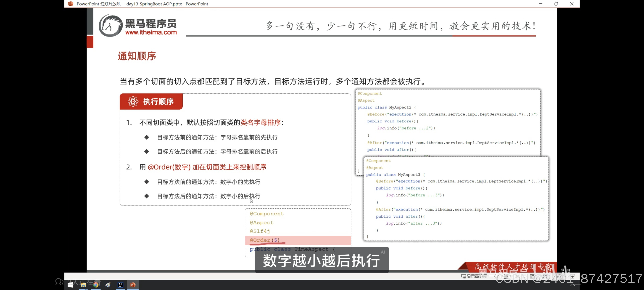Open the Paint app from the taskbar
Viewport: 644px width, 290px height.
pos(108,285)
